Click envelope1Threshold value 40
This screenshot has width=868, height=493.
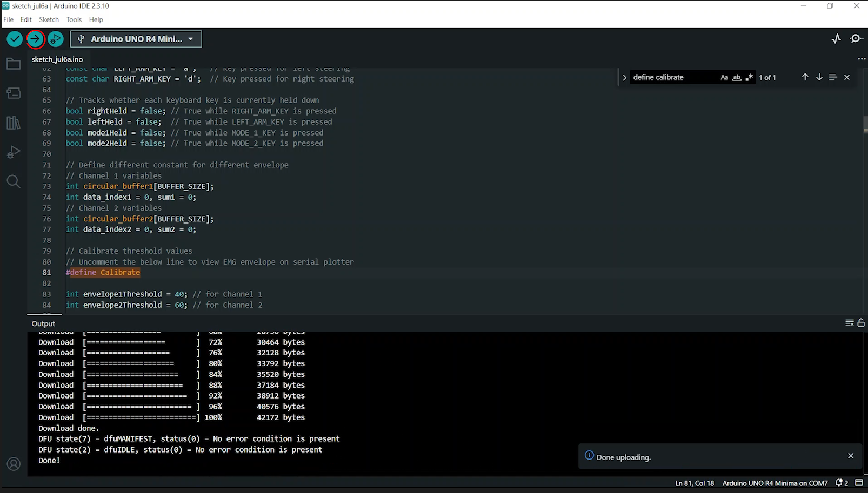coord(179,294)
